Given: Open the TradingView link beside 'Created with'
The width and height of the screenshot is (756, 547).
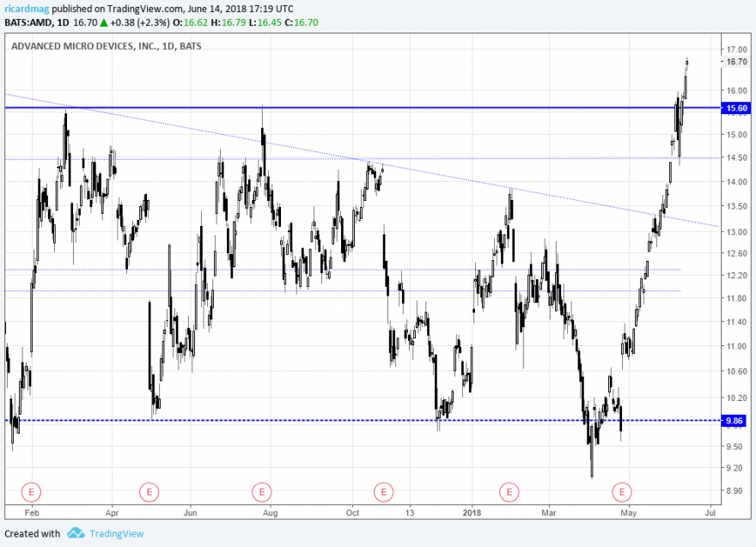Looking at the screenshot, I should point(116,533).
